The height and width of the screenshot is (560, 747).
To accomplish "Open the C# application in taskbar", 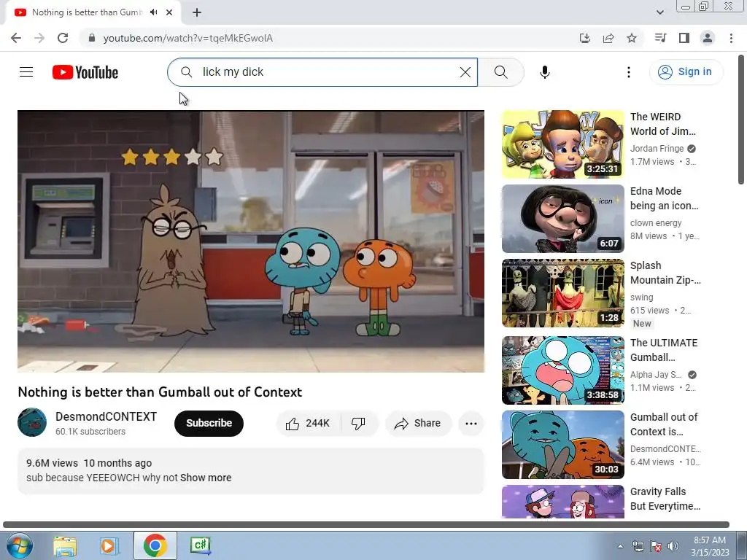I will pyautogui.click(x=200, y=545).
